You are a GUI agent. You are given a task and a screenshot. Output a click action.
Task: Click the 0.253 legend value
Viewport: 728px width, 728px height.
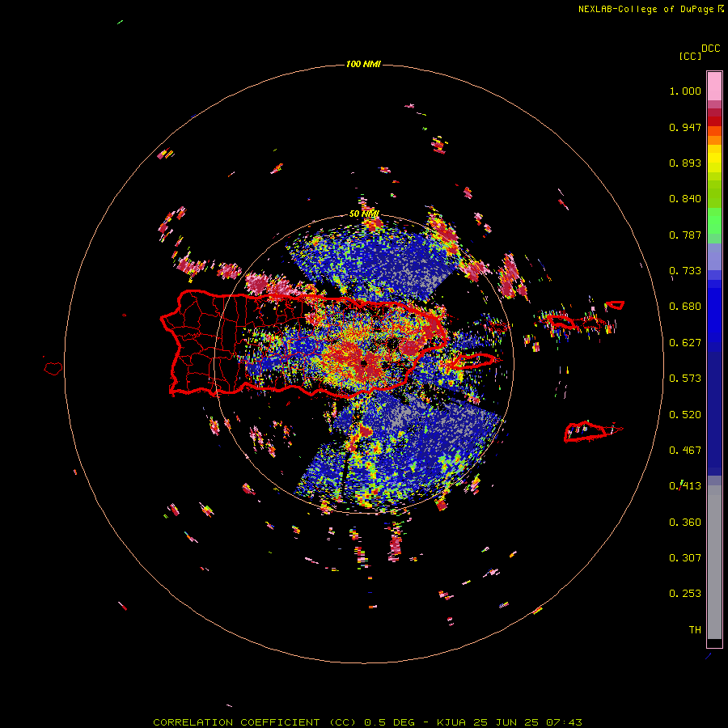coord(685,594)
